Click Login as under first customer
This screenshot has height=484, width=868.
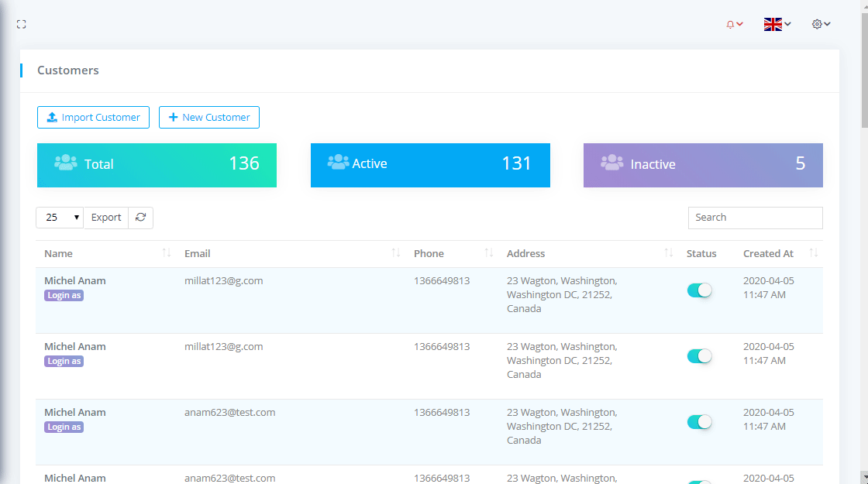(x=64, y=296)
